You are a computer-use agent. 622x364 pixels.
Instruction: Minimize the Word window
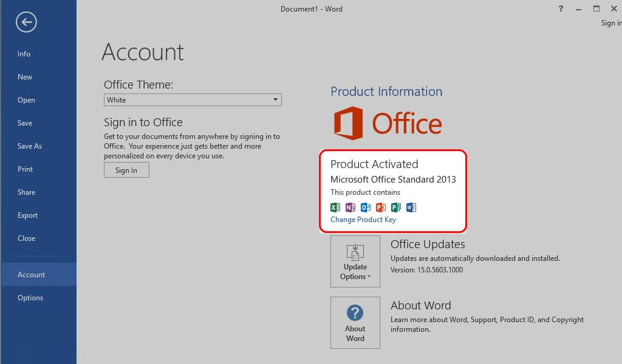tap(579, 8)
